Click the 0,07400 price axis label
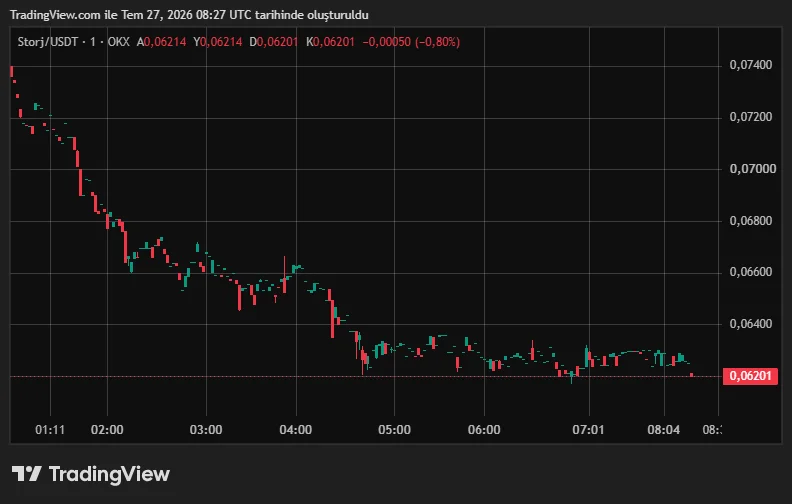The height and width of the screenshot is (504, 792). click(x=751, y=65)
